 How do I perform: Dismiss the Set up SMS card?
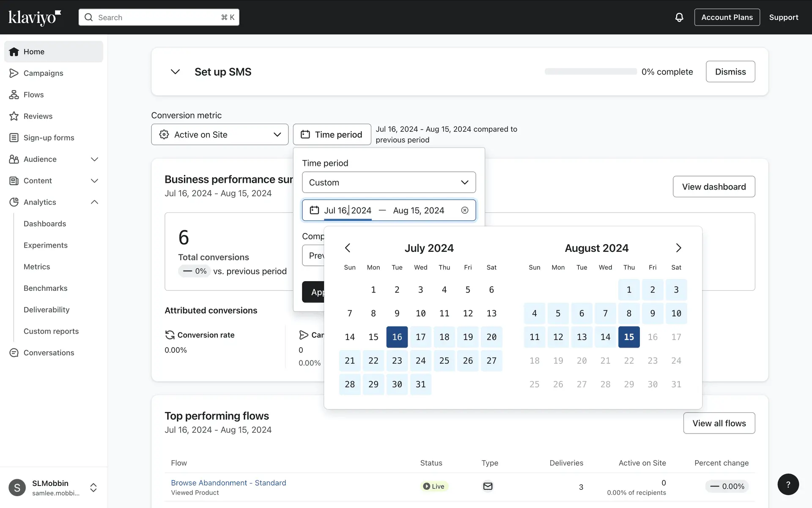tap(730, 72)
